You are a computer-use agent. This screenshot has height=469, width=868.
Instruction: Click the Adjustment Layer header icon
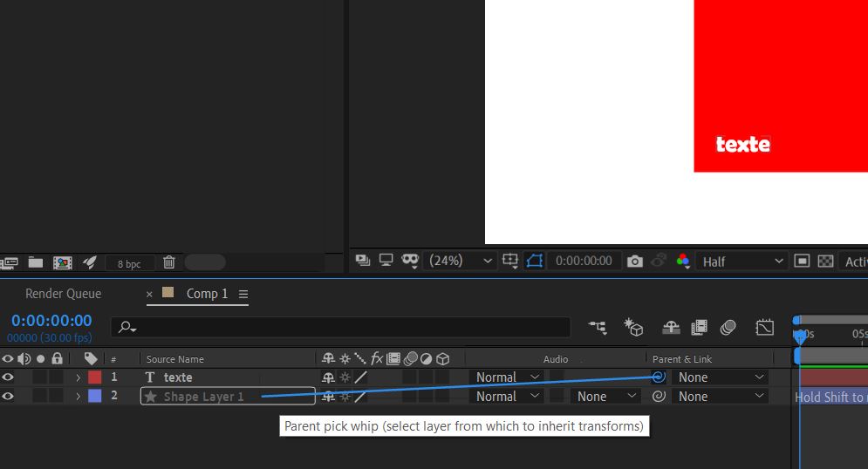point(426,359)
